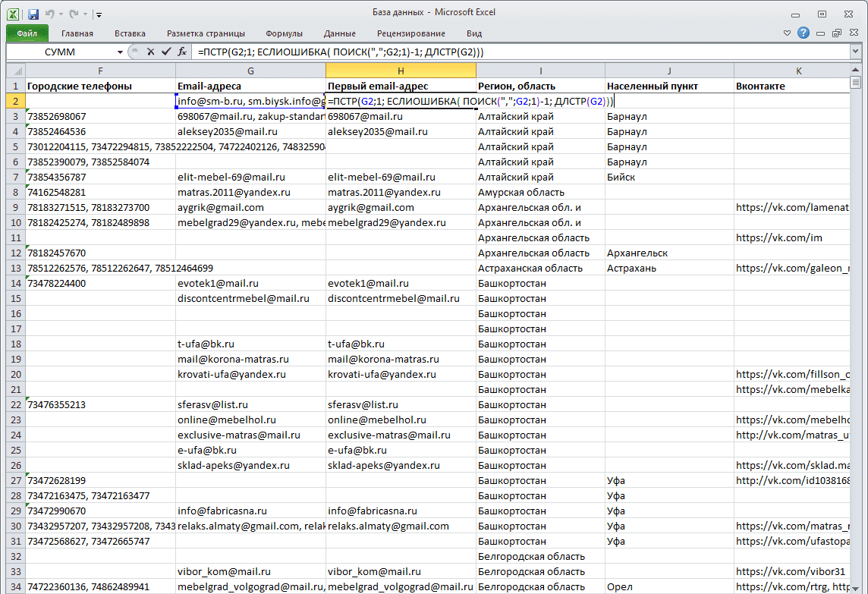Open the Формулы ribbon tab
Screen dimensions: 868x594
pyautogui.click(x=284, y=33)
